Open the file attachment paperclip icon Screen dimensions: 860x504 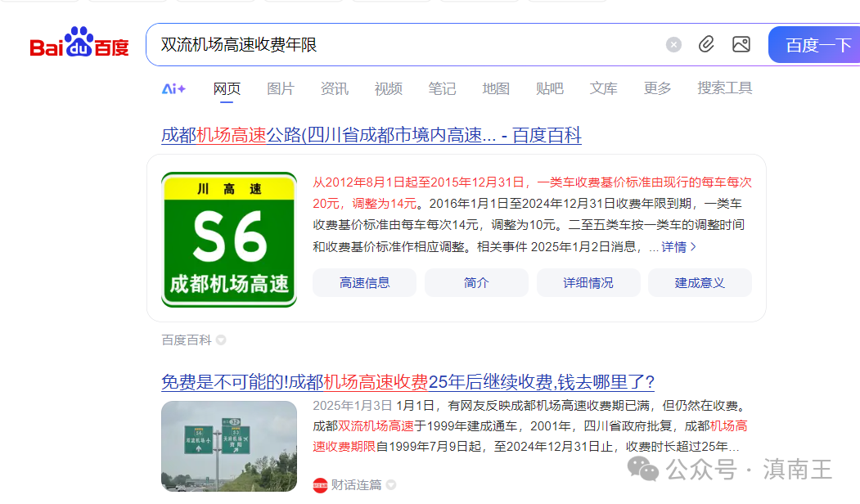(x=706, y=44)
